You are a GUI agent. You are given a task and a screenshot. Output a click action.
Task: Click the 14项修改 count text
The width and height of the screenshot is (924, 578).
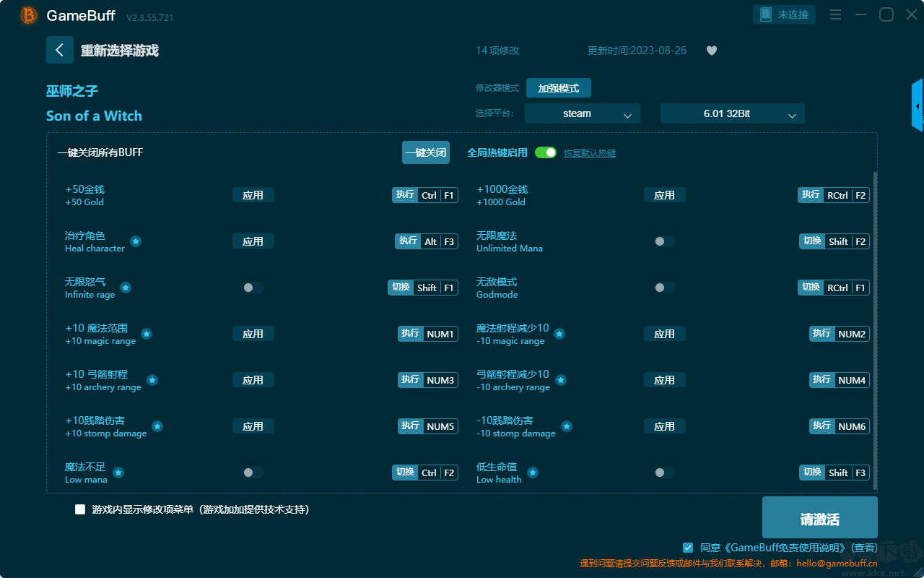click(497, 51)
